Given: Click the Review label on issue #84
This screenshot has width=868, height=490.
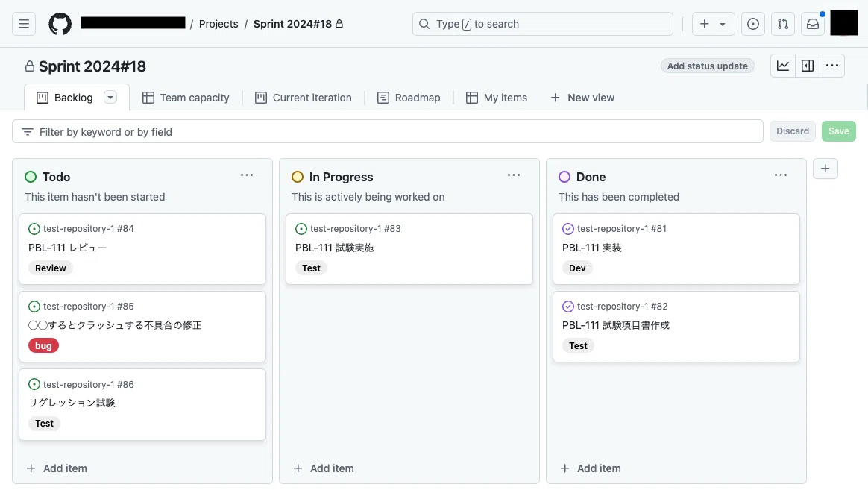Looking at the screenshot, I should (x=51, y=268).
